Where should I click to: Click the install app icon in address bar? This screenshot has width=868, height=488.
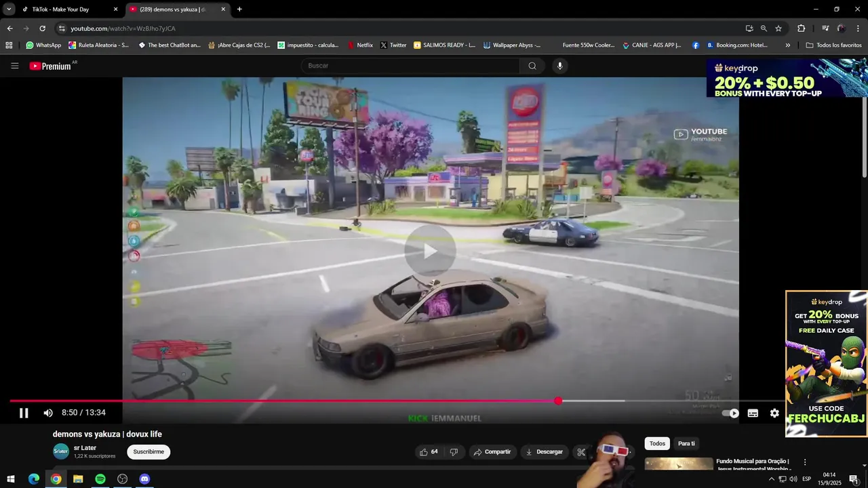click(x=749, y=28)
